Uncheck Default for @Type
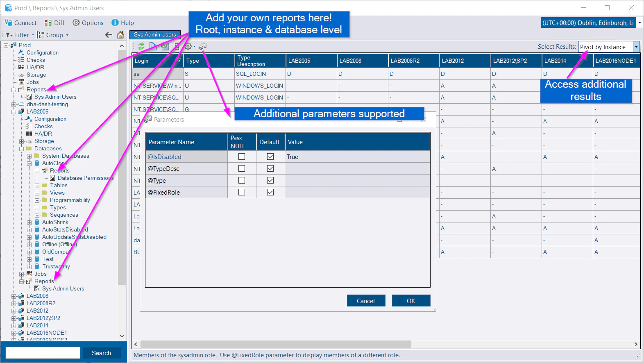Image resolution: width=644 pixels, height=363 pixels. coord(270,180)
